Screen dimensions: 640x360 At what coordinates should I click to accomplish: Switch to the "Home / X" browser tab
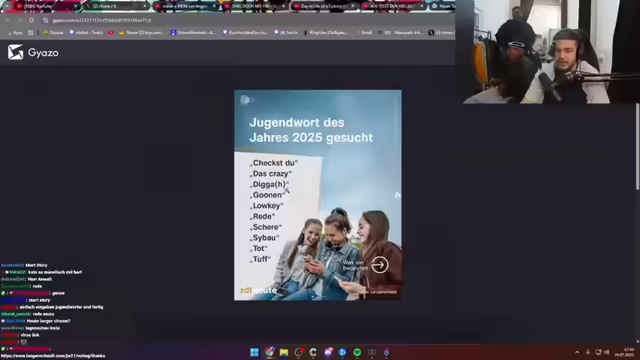click(x=116, y=6)
